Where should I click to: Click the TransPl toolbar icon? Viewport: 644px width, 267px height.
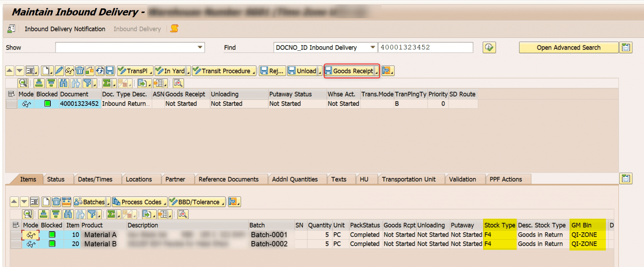point(133,71)
